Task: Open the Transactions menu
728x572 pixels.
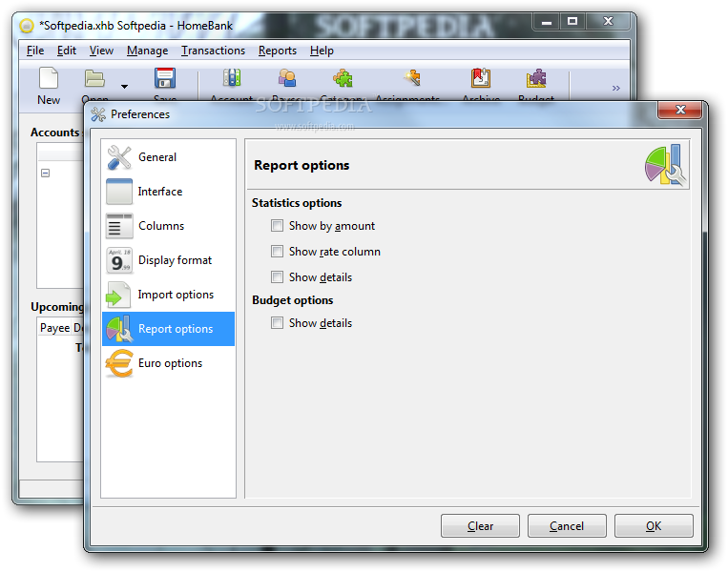Action: [x=213, y=51]
